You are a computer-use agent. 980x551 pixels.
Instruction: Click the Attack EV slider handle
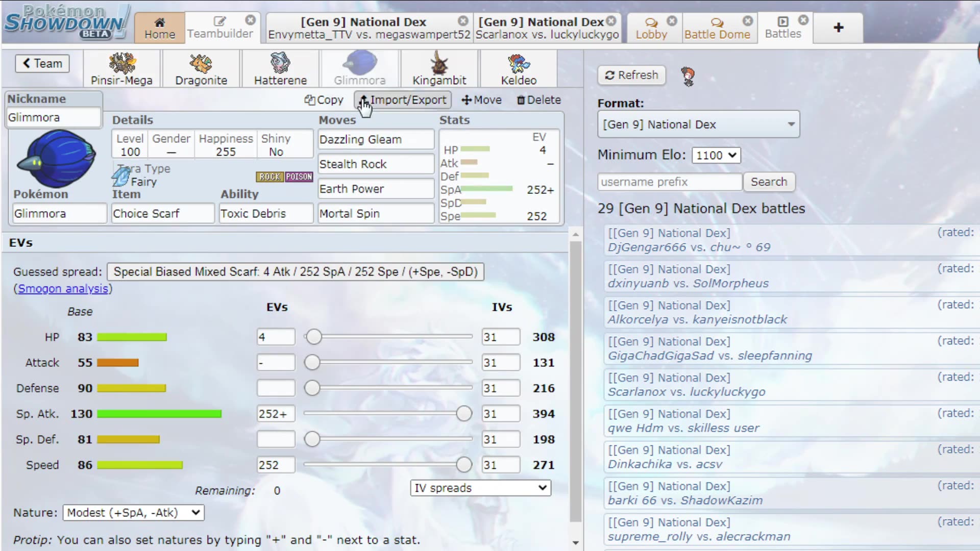pos(312,362)
